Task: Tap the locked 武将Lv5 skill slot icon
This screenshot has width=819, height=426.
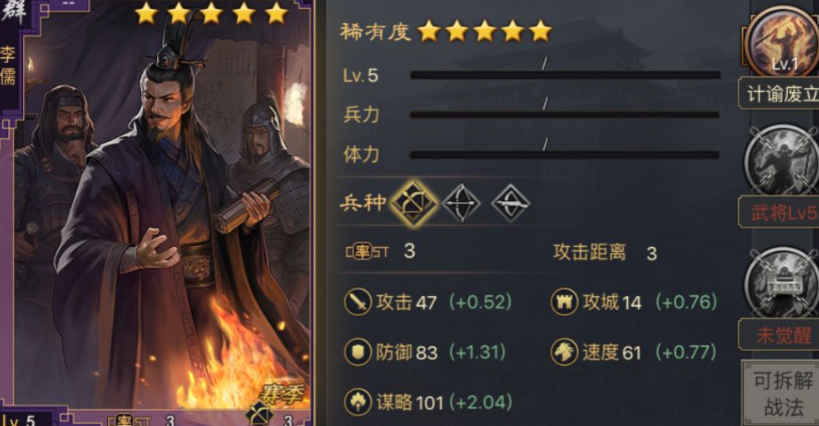Action: (782, 161)
